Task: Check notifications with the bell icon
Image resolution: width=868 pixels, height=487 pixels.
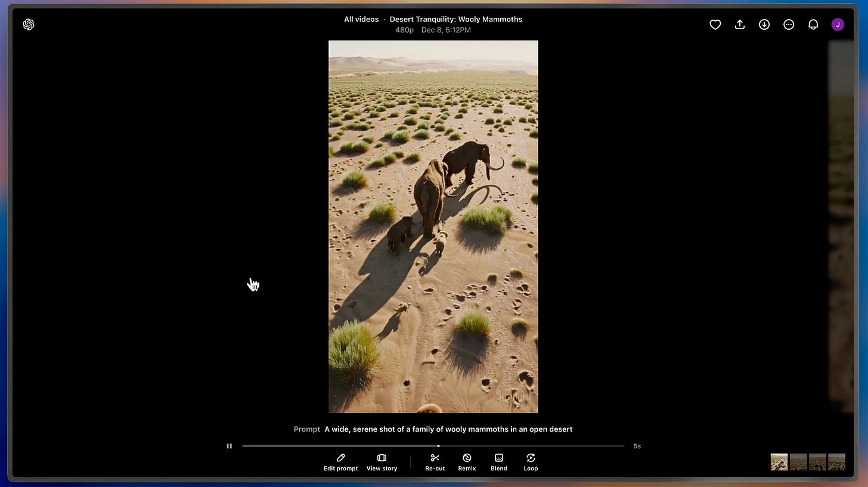Action: coord(813,24)
